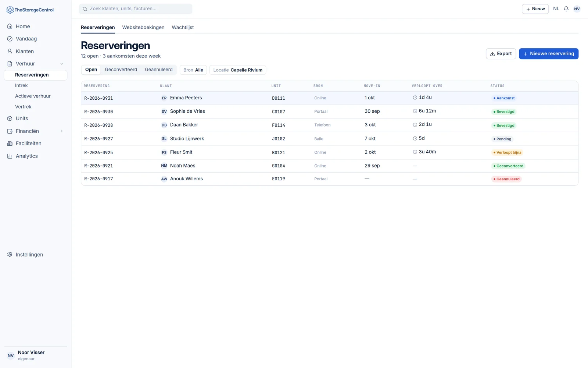This screenshot has width=588, height=368.
Task: Switch to Wachtlijst tab
Action: 183,27
